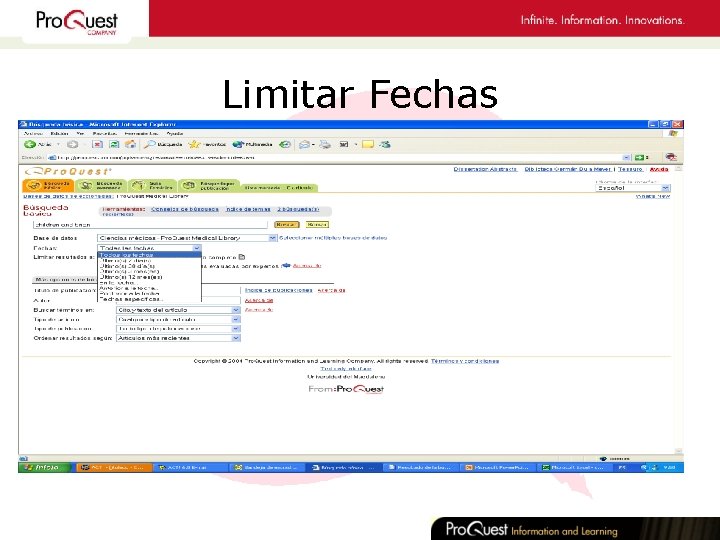Screen dimensions: 720x540
Task: Open the interface language dropdown showing Español
Action: [x=633, y=188]
